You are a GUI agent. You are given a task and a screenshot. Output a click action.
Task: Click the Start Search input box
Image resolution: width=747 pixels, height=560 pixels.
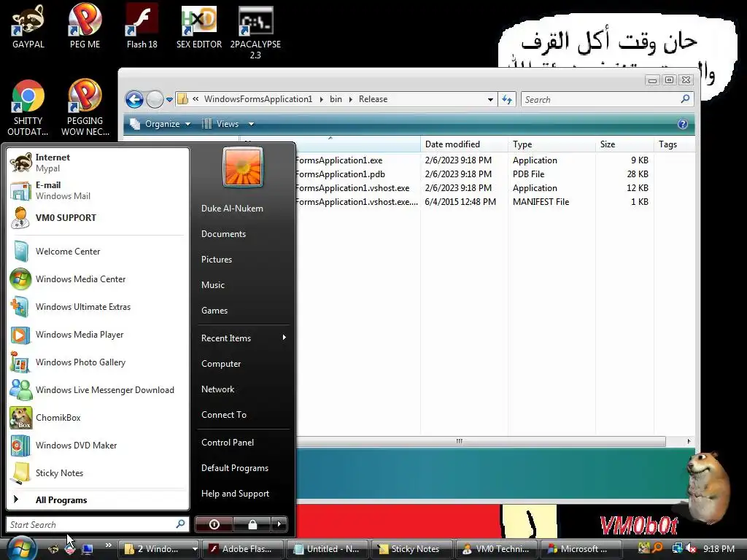97,524
